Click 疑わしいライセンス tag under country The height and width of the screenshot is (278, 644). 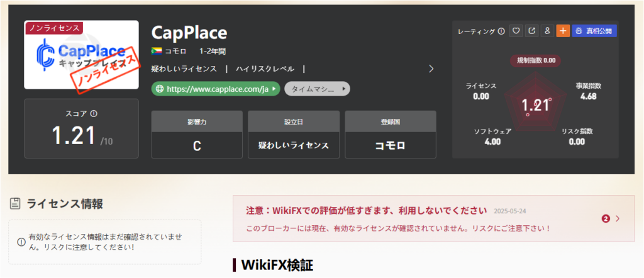coord(184,69)
